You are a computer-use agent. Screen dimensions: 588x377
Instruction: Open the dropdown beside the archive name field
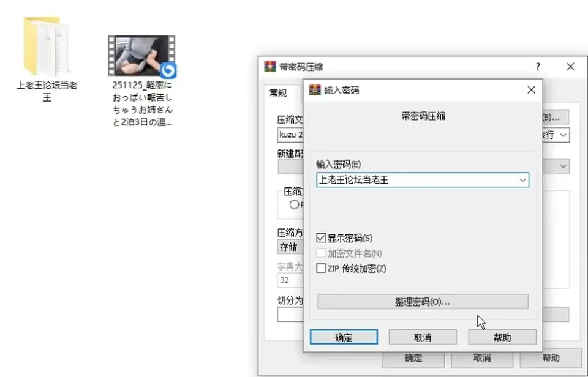(x=563, y=135)
